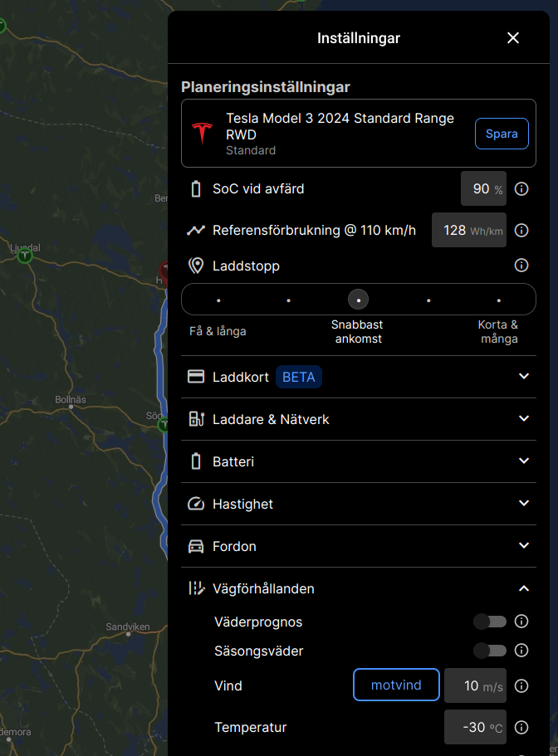Click the Tesla logo icon
The width and height of the screenshot is (558, 756).
click(202, 134)
